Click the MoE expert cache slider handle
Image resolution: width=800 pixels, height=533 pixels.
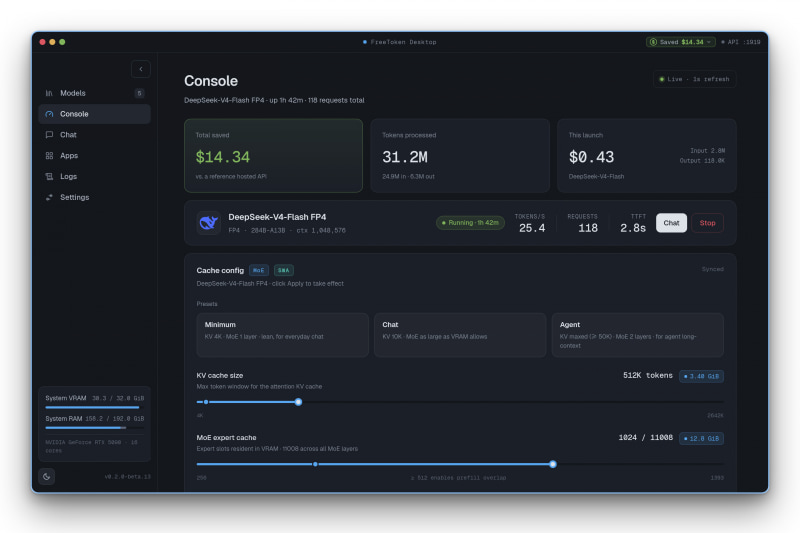pos(553,464)
